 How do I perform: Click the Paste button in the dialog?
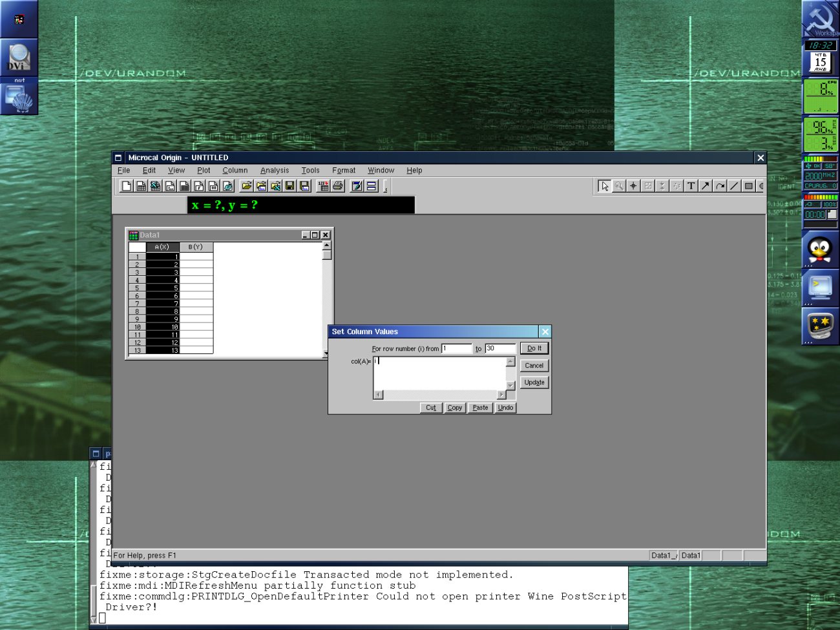tap(480, 408)
